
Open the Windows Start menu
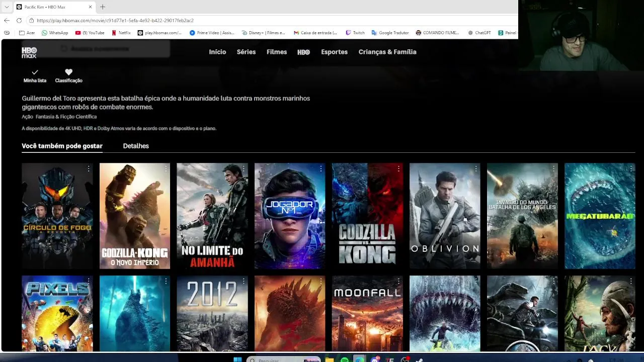(237, 360)
